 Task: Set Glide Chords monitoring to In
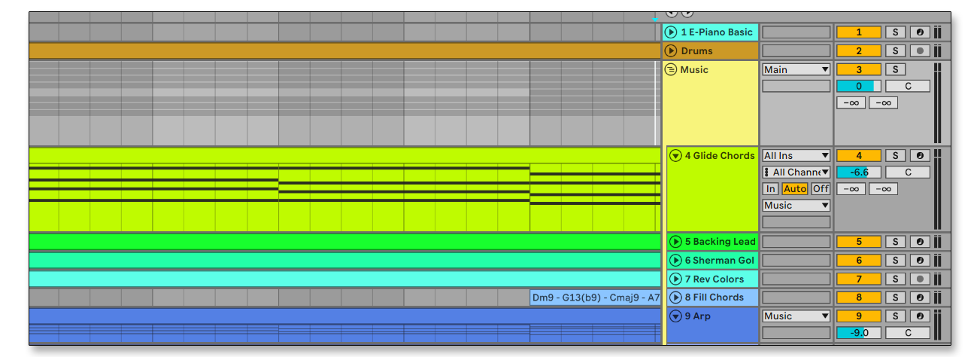click(x=770, y=189)
